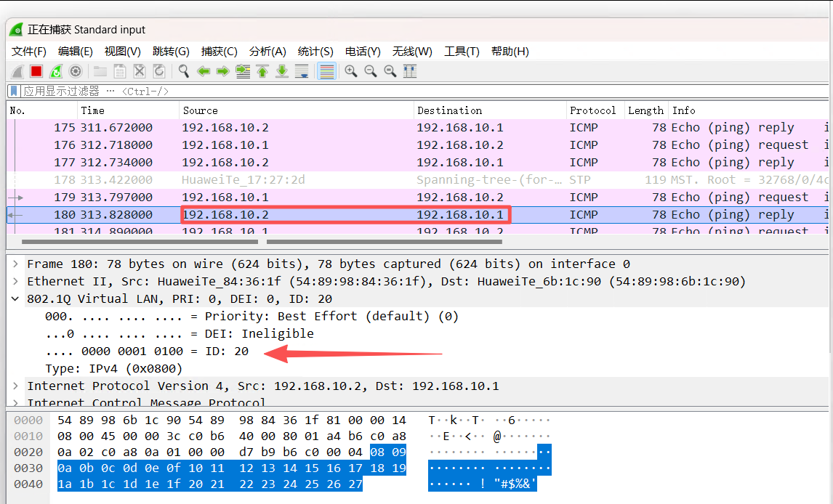Open capture options gear icon
Image resolution: width=833 pixels, height=504 pixels.
(x=76, y=70)
